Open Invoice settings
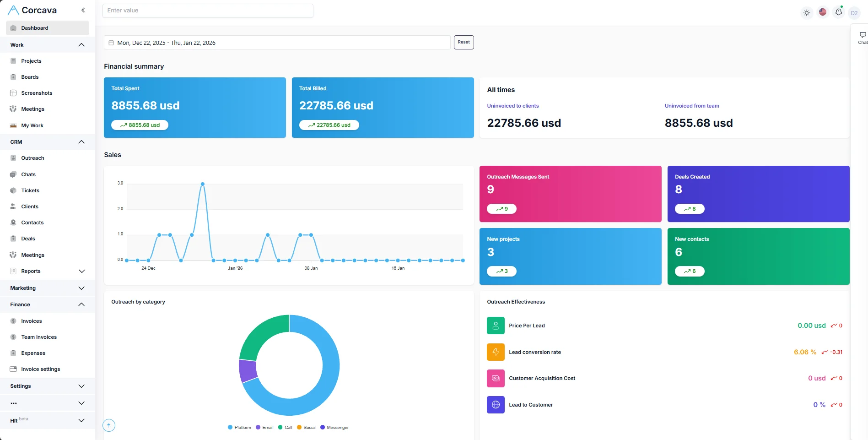 [41, 369]
